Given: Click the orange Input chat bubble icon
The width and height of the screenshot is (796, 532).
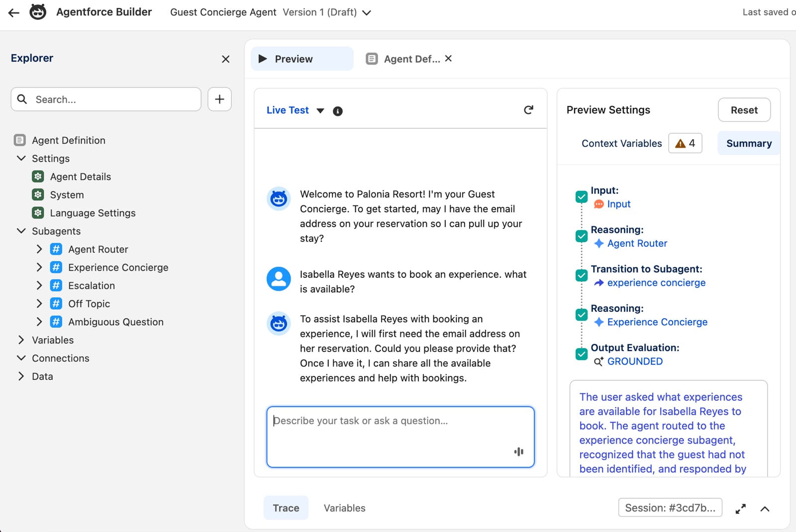Looking at the screenshot, I should pos(599,204).
